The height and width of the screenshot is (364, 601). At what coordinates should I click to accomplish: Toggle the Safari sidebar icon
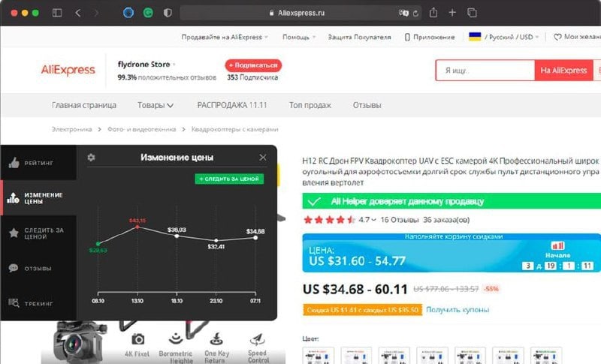click(x=57, y=13)
